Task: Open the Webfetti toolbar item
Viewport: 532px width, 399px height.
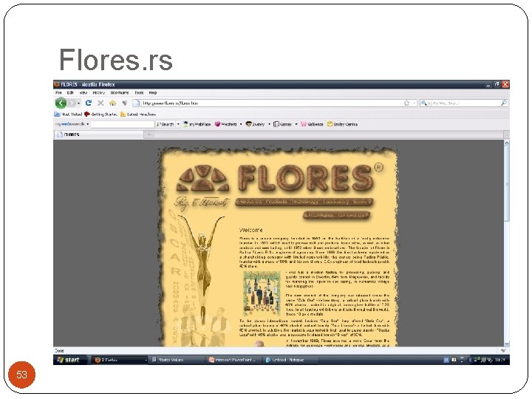Action: coord(226,124)
